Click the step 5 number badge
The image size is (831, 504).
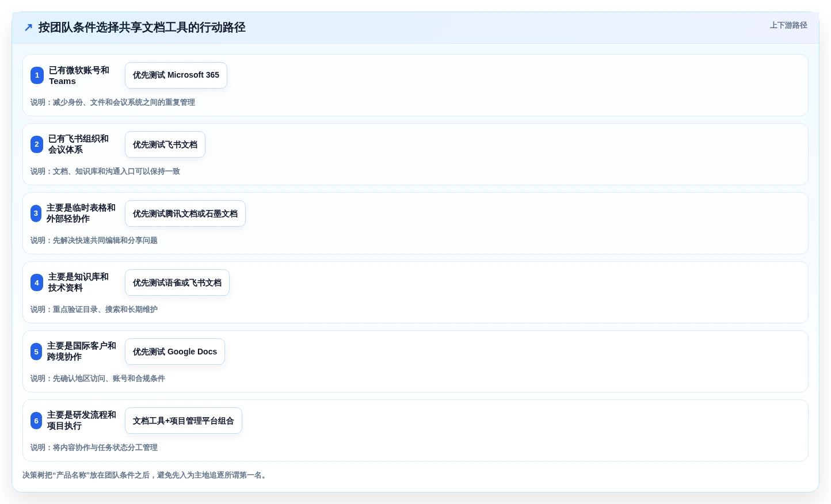(x=36, y=352)
